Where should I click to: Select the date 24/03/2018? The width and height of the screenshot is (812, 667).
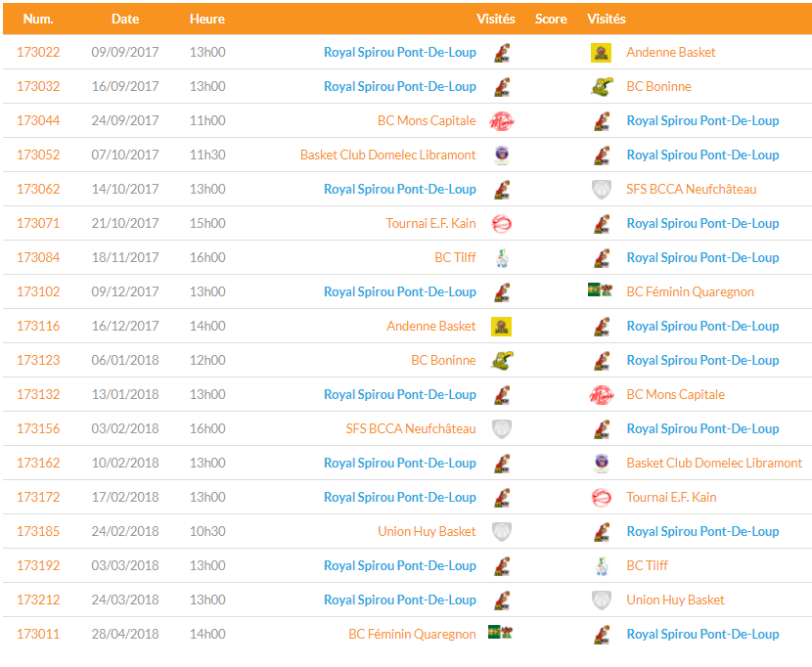(125, 600)
